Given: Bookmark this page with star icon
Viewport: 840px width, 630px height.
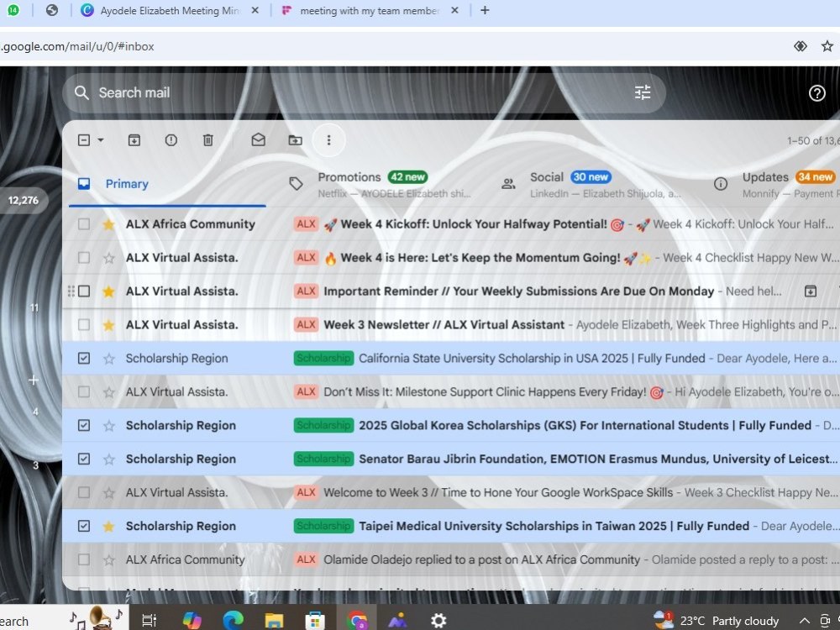Looking at the screenshot, I should click(x=827, y=46).
